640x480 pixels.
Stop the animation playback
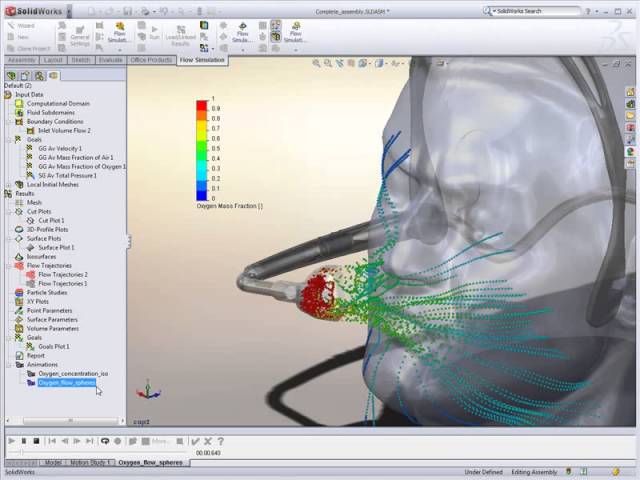37,441
